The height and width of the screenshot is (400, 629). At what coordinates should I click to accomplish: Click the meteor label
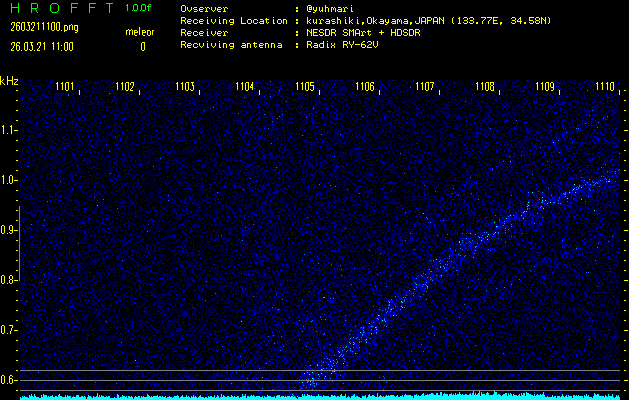[x=140, y=32]
